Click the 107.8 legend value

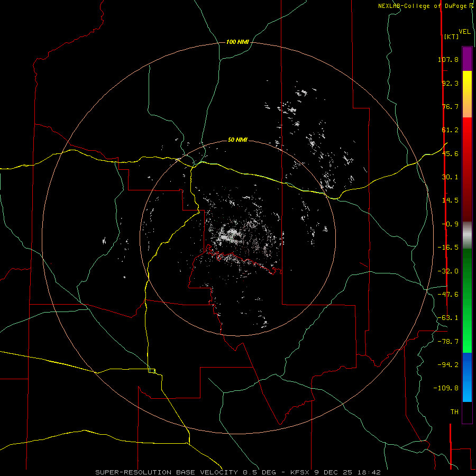[448, 59]
